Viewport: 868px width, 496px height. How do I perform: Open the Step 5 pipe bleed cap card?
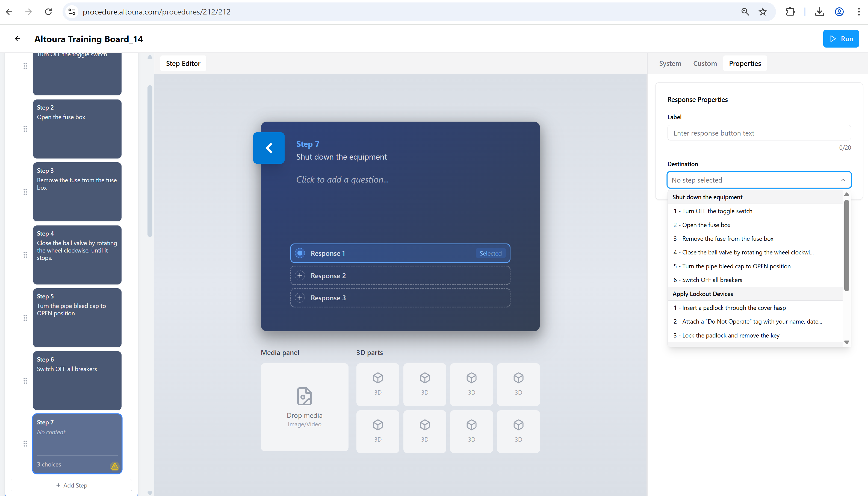(x=77, y=318)
